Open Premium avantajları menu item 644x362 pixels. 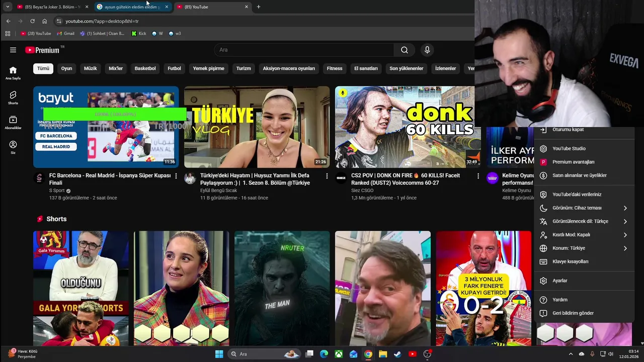(x=584, y=162)
